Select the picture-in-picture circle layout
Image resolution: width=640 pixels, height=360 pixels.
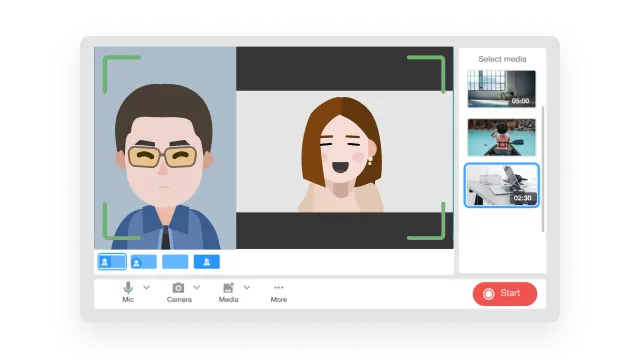144,262
